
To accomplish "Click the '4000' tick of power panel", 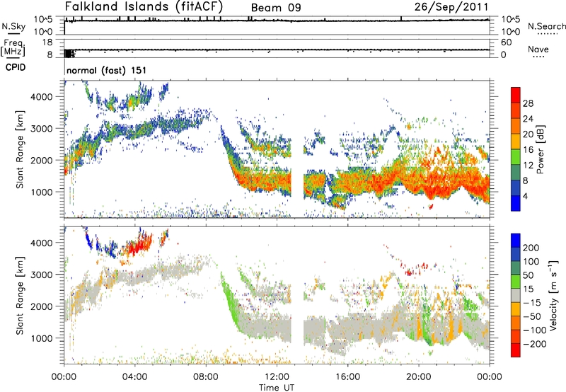I will pyautogui.click(x=41, y=97).
